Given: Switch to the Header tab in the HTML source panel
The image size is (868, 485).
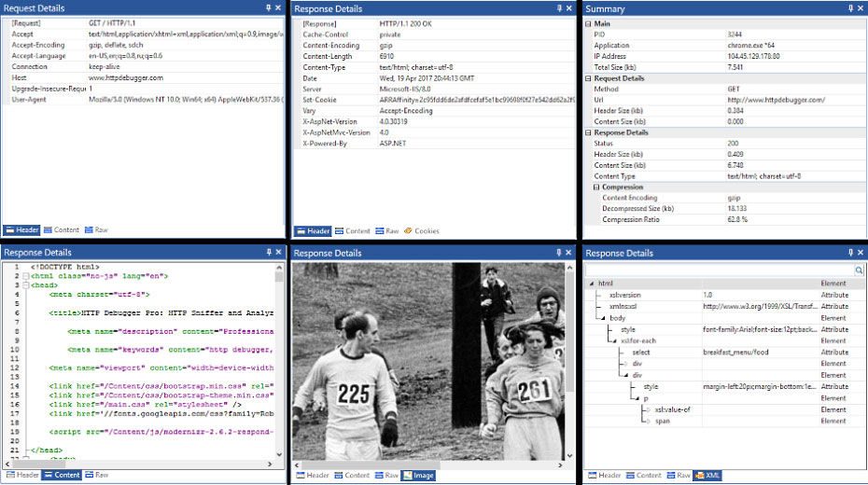Looking at the screenshot, I should tap(21, 475).
